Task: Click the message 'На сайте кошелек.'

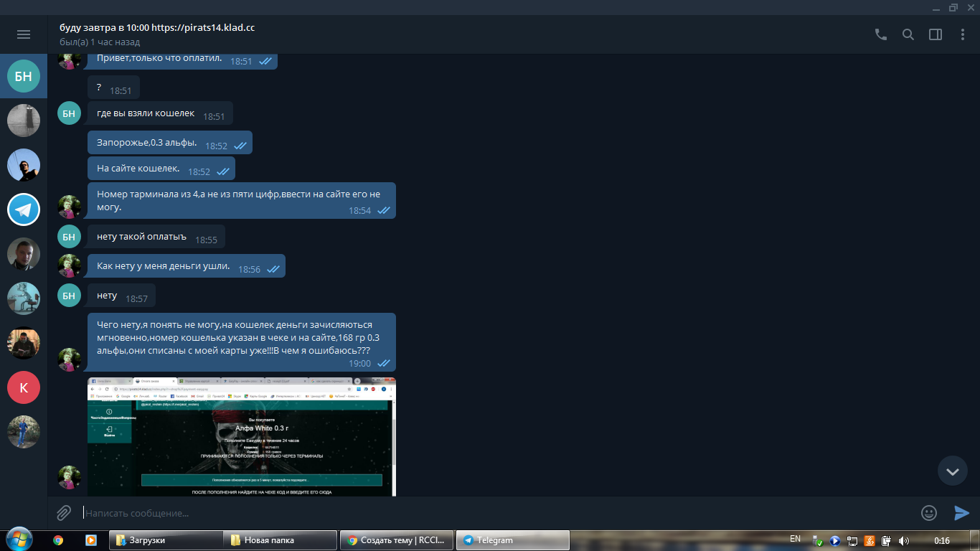Action: pyautogui.click(x=161, y=169)
